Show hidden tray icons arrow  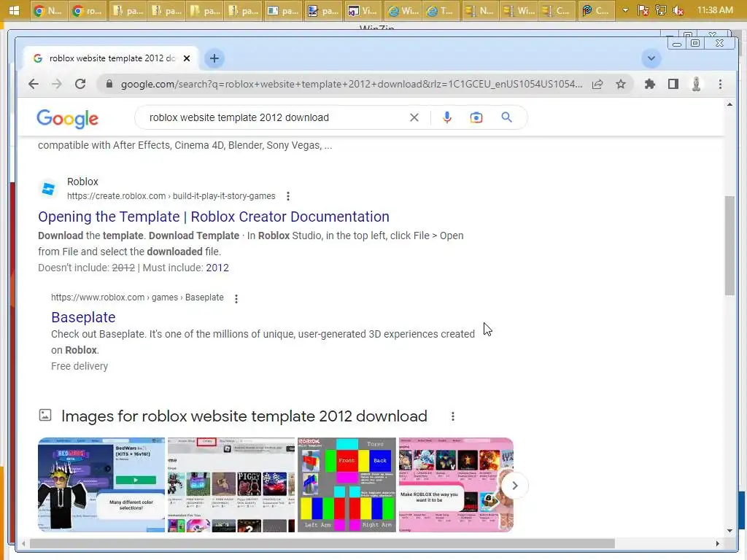pyautogui.click(x=625, y=10)
